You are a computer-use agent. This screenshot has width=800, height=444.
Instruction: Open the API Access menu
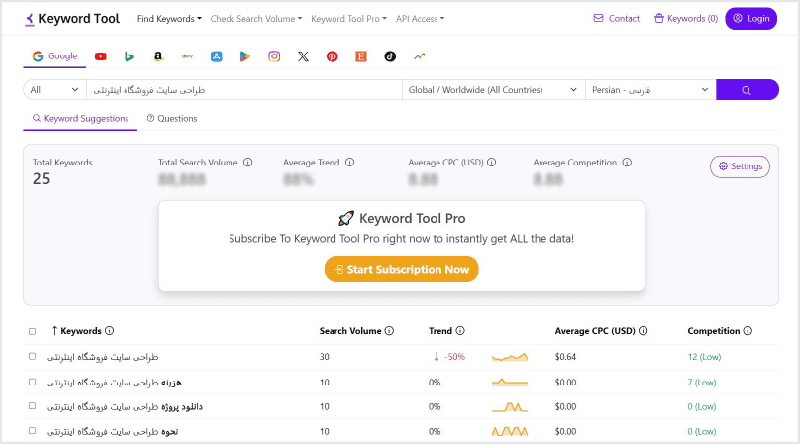[x=420, y=19]
